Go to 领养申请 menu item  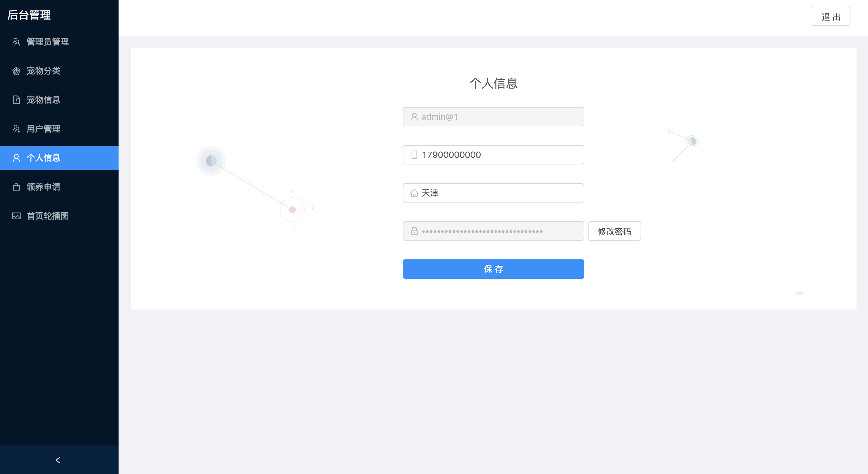44,187
